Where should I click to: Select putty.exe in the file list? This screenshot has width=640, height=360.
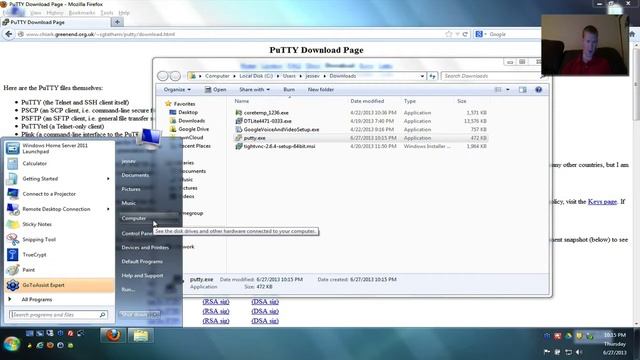(254, 138)
